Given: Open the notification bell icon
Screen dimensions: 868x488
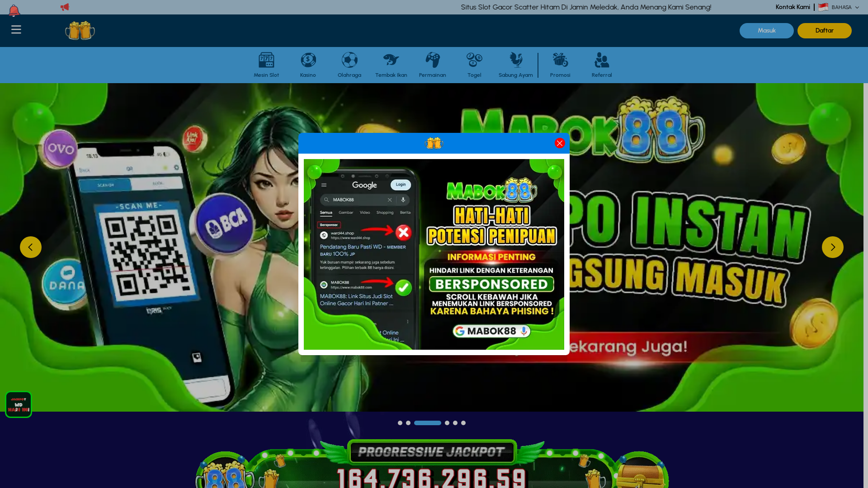Looking at the screenshot, I should coord(14,10).
